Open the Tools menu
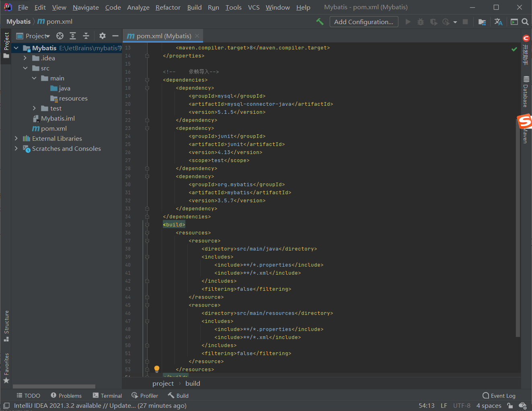 click(234, 7)
